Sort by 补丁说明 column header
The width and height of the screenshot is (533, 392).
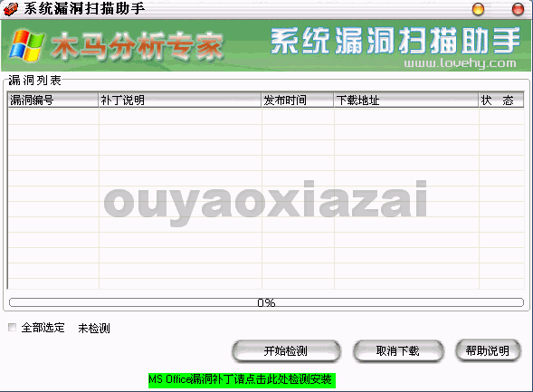click(x=180, y=100)
